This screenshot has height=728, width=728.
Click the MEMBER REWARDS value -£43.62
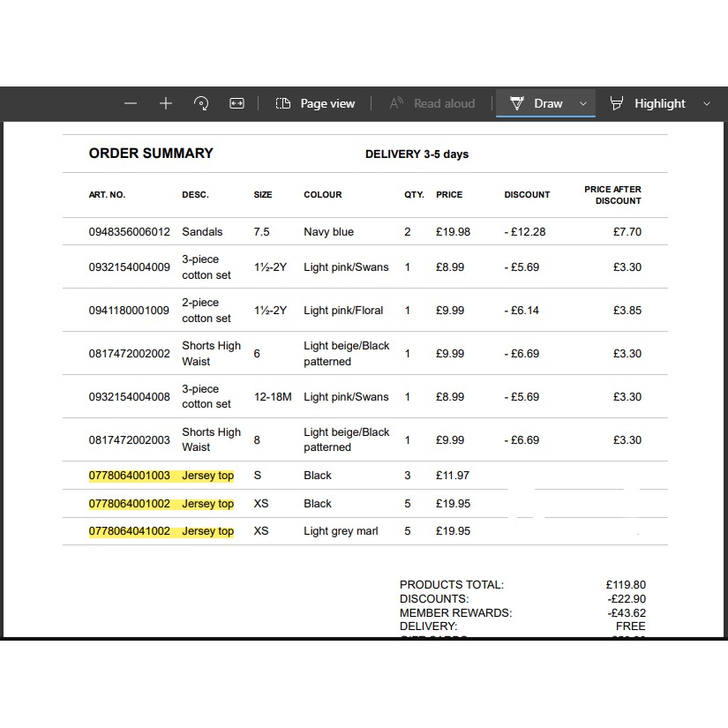tap(627, 613)
